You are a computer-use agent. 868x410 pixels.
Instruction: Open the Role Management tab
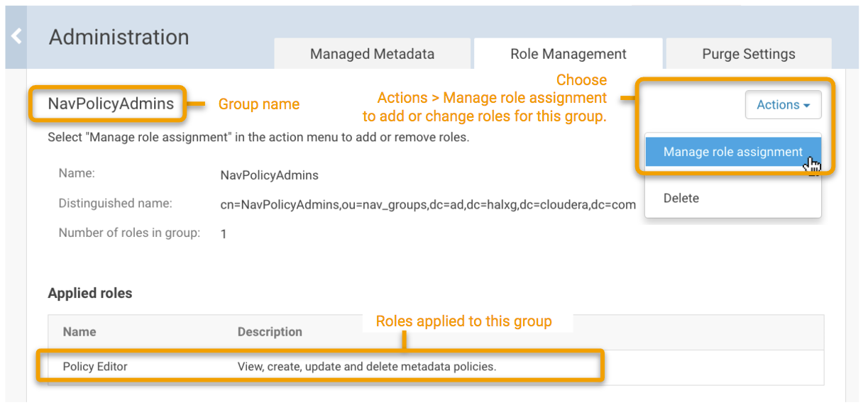[x=568, y=54]
